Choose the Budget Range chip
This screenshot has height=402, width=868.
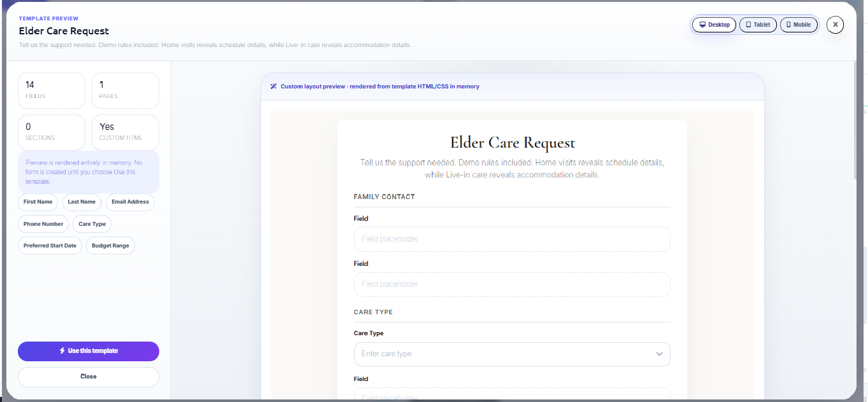coord(110,246)
